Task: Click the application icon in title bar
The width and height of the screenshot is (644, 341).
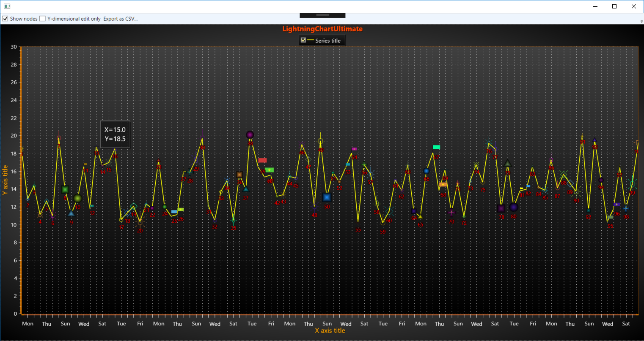Action: point(7,6)
